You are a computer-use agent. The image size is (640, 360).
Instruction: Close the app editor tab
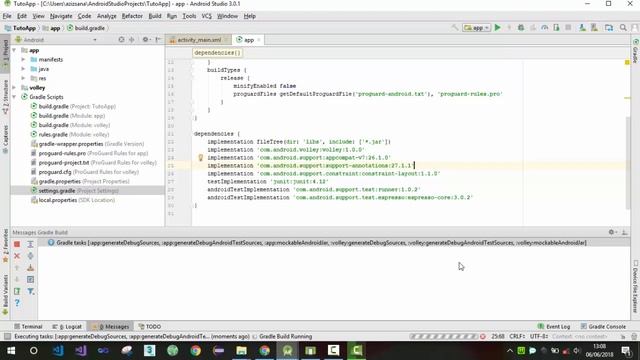(258, 40)
